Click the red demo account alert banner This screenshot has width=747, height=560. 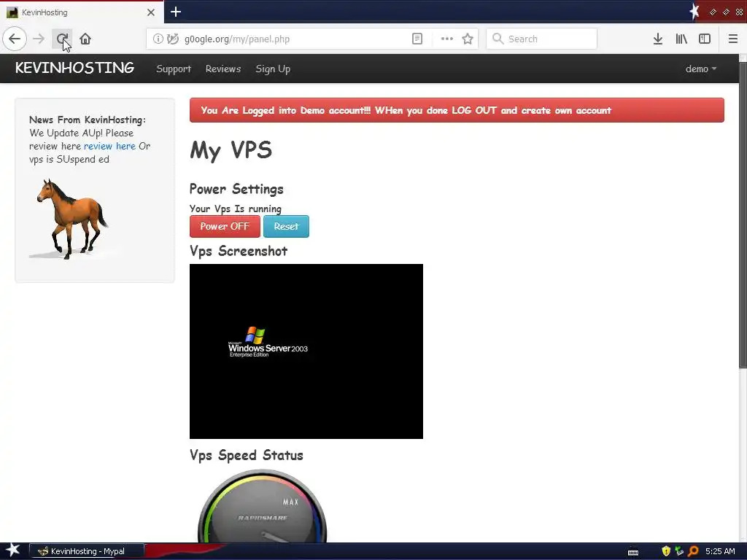click(457, 110)
